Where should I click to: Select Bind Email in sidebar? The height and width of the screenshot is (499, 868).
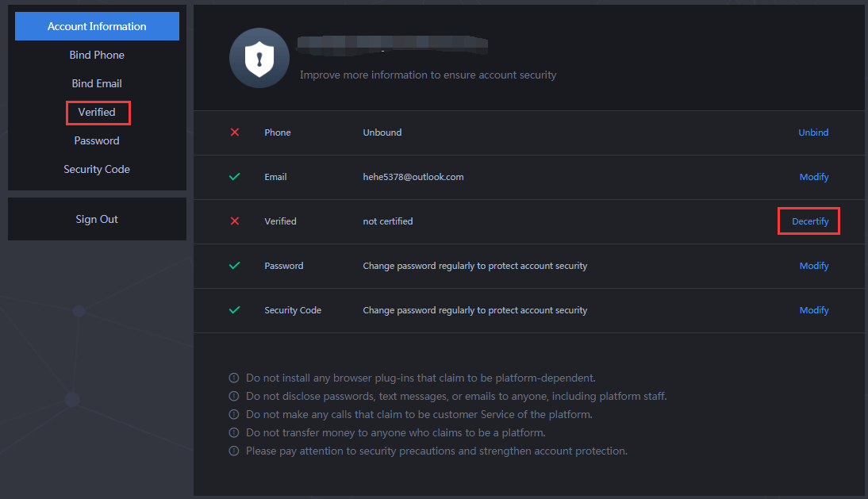pos(97,83)
